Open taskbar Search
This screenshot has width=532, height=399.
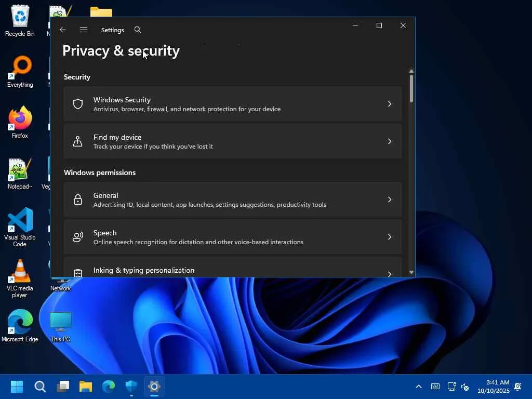point(40,387)
